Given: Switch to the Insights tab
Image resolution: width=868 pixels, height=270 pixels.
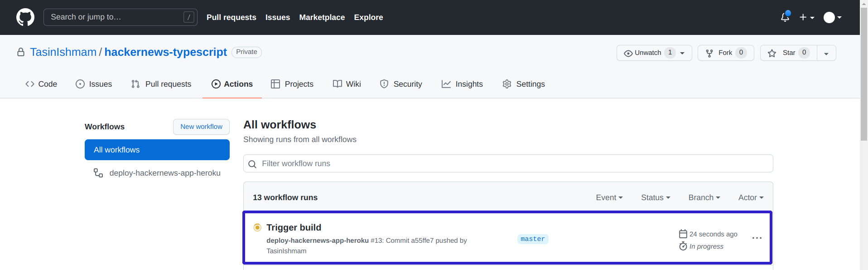Looking at the screenshot, I should [x=462, y=84].
